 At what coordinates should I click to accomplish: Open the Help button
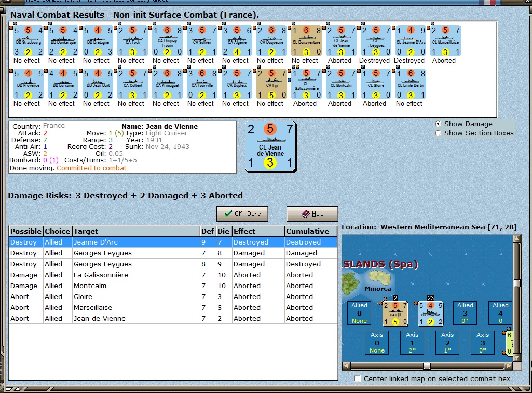click(312, 214)
